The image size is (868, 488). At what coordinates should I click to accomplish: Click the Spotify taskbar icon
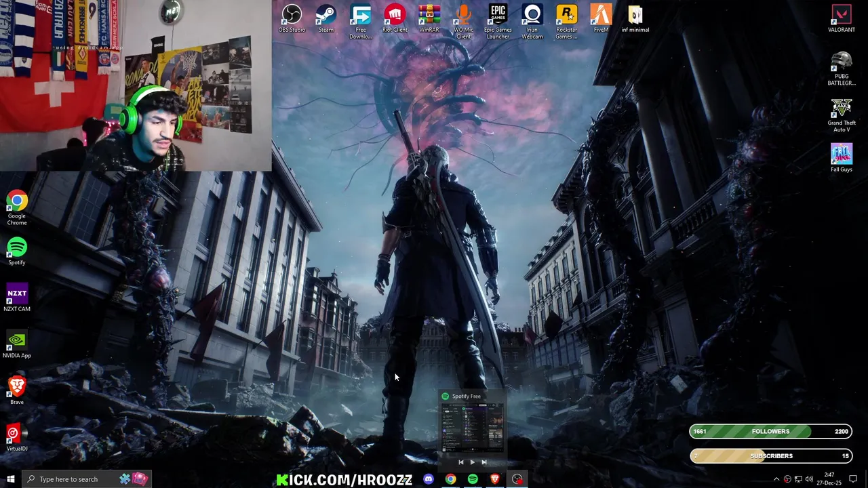point(473,479)
